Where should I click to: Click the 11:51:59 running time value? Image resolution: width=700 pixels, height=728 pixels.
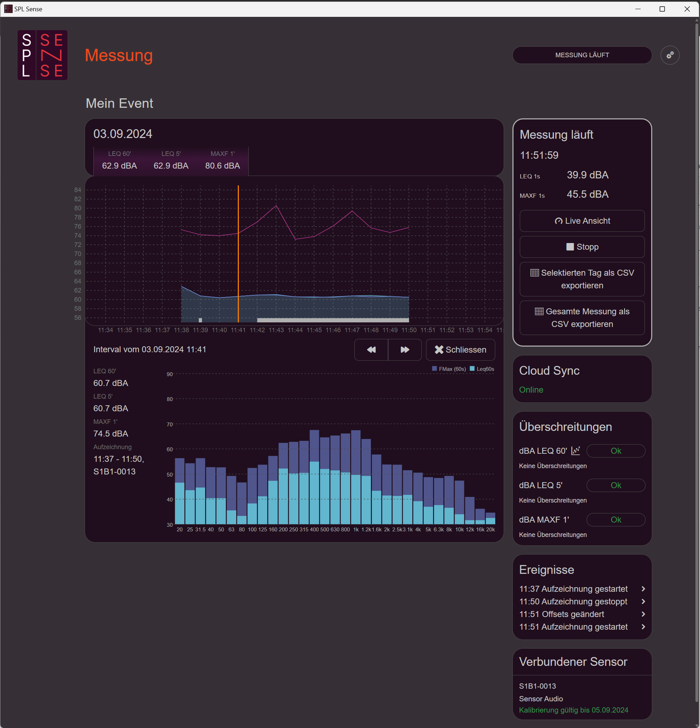point(539,155)
